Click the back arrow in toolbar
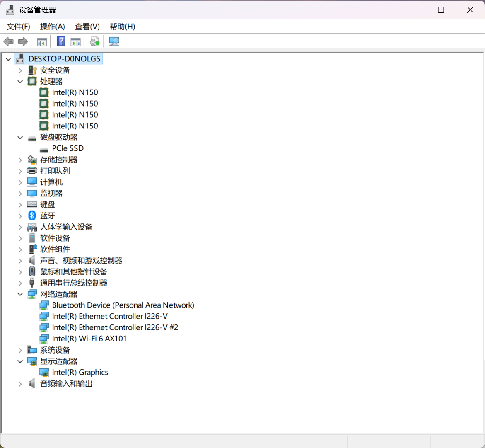The image size is (485, 448). coord(9,41)
